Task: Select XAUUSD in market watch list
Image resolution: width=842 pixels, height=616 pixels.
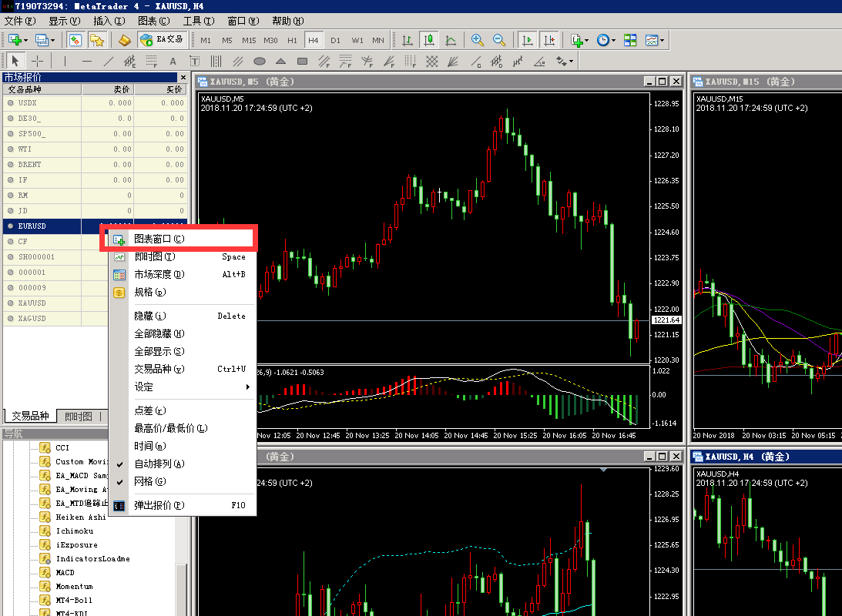Action: click(32, 303)
